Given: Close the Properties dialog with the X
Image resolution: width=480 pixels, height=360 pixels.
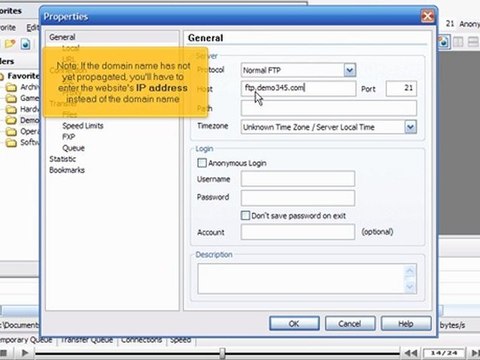Looking at the screenshot, I should [x=427, y=16].
